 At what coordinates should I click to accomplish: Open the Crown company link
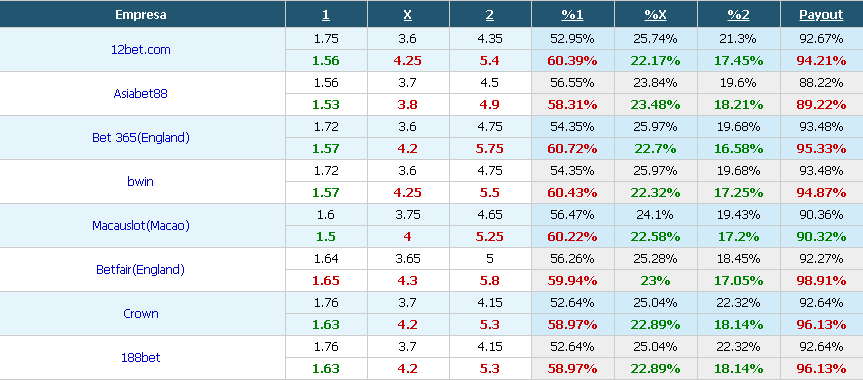(140, 314)
